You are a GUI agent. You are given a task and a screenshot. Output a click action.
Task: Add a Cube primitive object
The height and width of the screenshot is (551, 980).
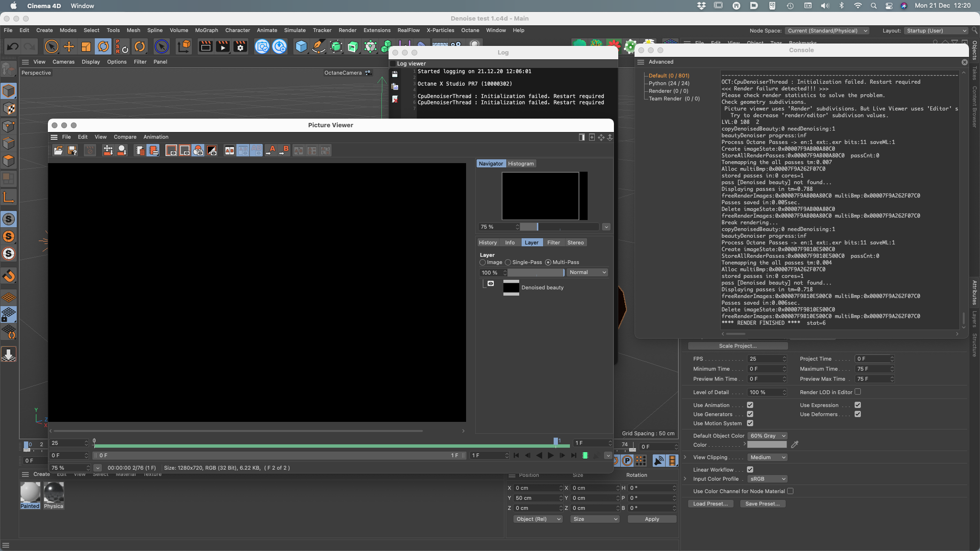click(x=301, y=46)
